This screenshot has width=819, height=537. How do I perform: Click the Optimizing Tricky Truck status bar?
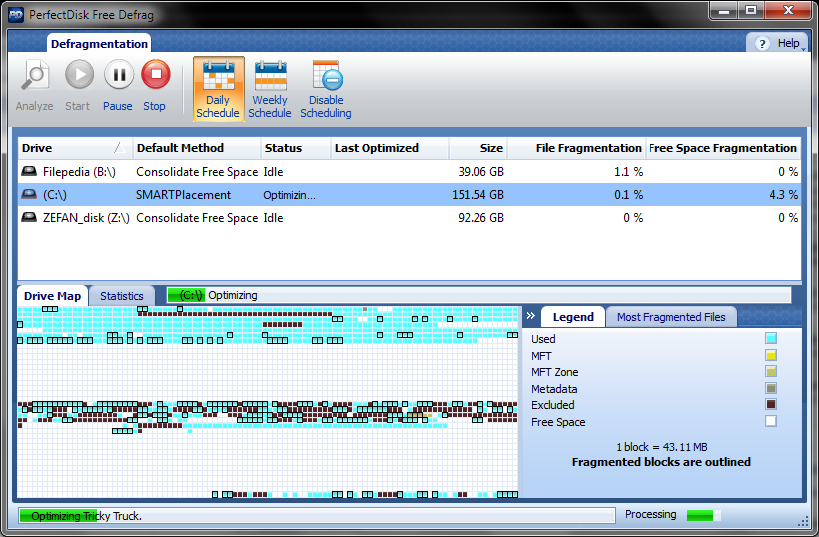tap(317, 516)
